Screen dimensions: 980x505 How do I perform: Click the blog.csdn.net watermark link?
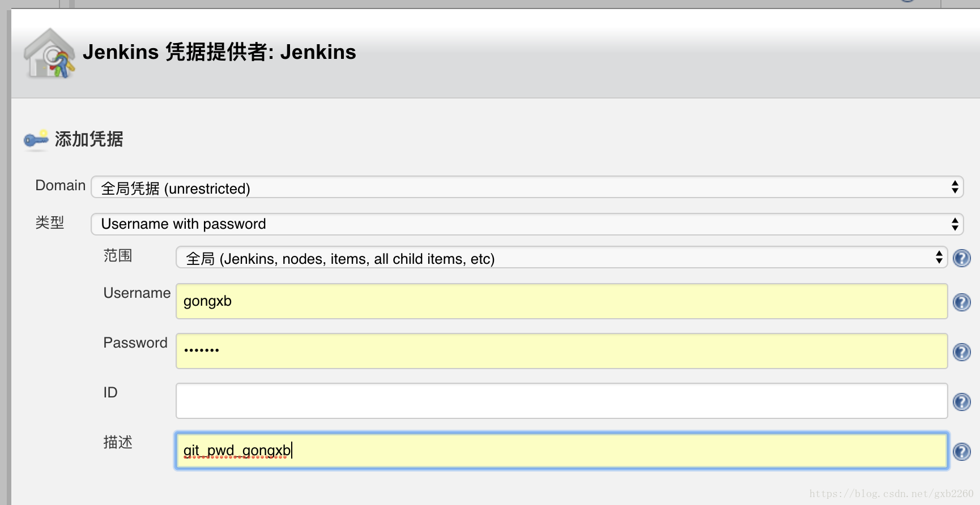click(891, 494)
